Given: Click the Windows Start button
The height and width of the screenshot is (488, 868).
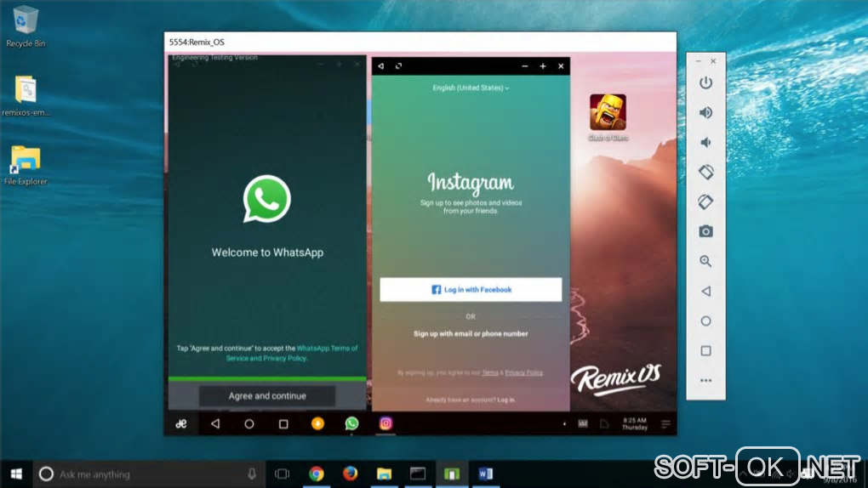Looking at the screenshot, I should click(x=16, y=474).
